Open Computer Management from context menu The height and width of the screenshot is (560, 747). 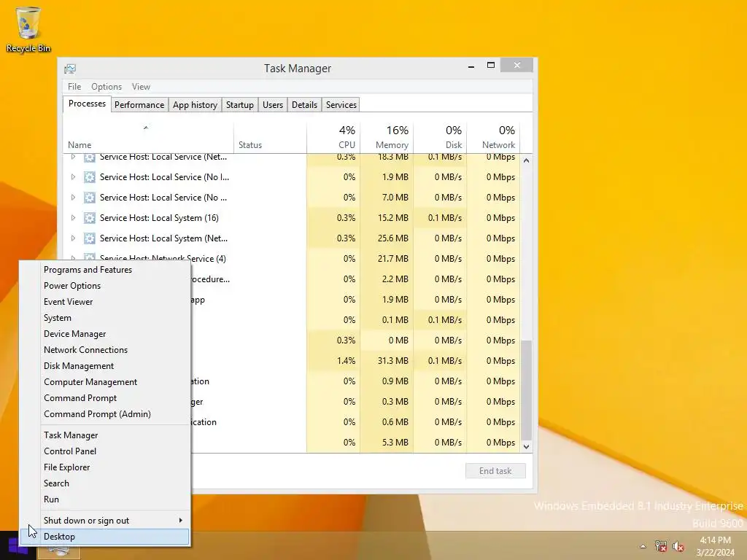point(105,382)
